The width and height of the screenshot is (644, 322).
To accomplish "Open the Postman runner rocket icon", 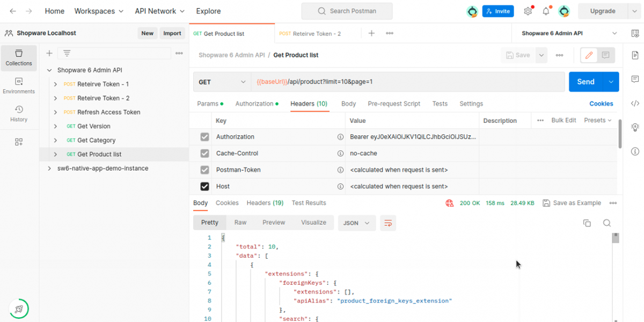I will point(19,309).
